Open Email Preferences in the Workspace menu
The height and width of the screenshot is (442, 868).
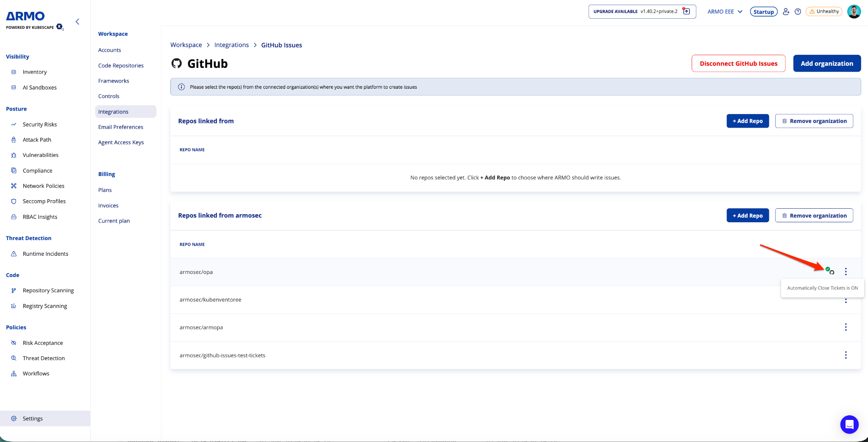[121, 127]
